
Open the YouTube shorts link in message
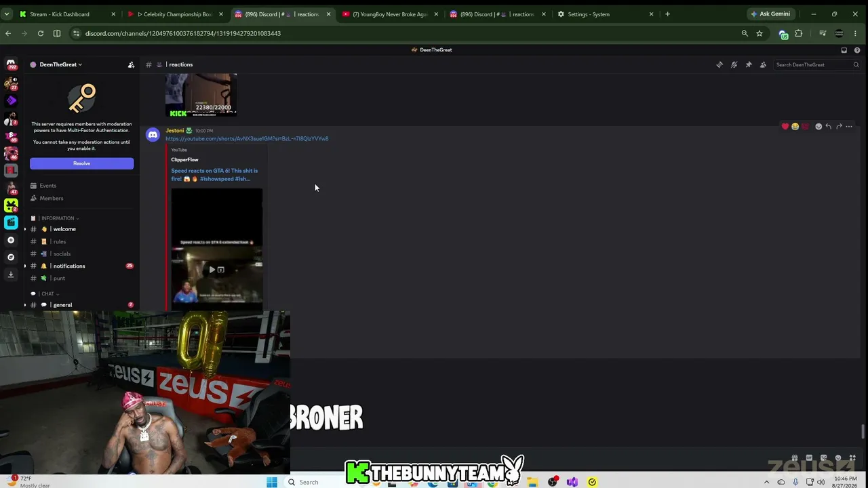click(247, 139)
